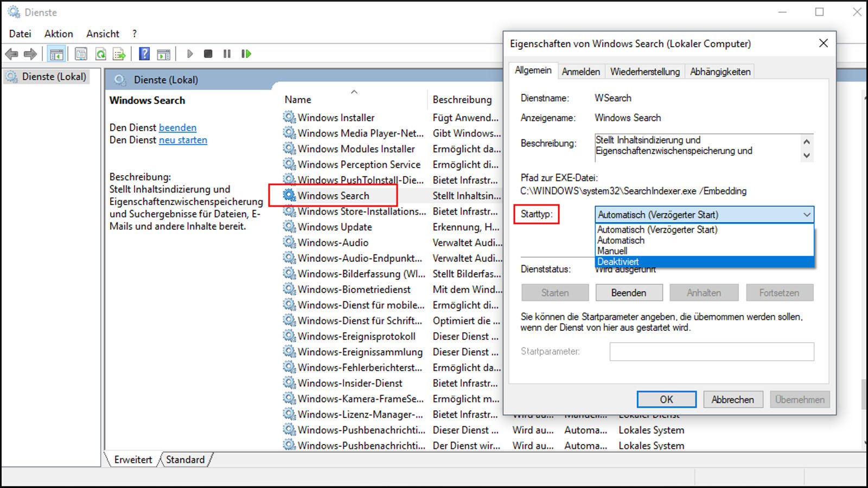The width and height of the screenshot is (868, 488).
Task: Click the Startparameter input field
Action: [712, 351]
